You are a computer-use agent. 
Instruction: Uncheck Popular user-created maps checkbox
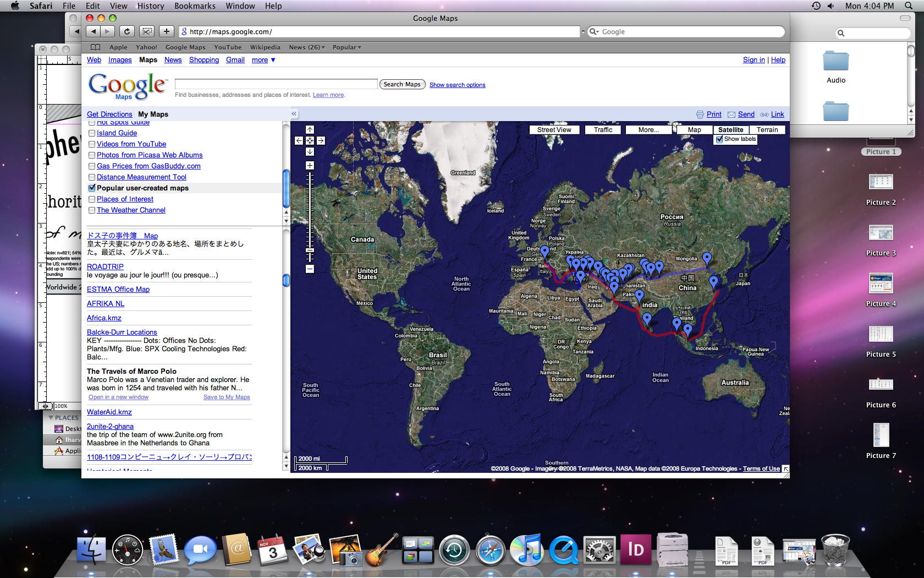tap(92, 188)
